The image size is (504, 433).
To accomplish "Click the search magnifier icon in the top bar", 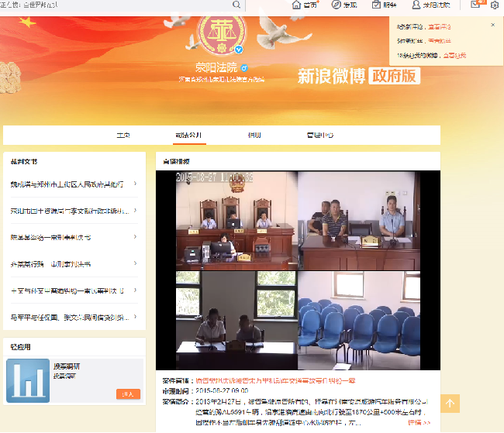I will 236,5.
